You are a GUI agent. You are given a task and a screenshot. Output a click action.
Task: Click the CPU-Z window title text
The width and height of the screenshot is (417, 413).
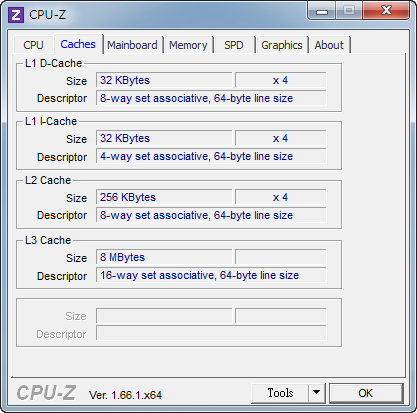48,15
